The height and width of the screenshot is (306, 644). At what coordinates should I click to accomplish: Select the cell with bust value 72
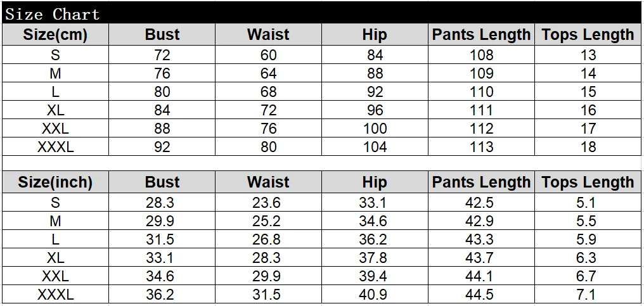click(162, 54)
